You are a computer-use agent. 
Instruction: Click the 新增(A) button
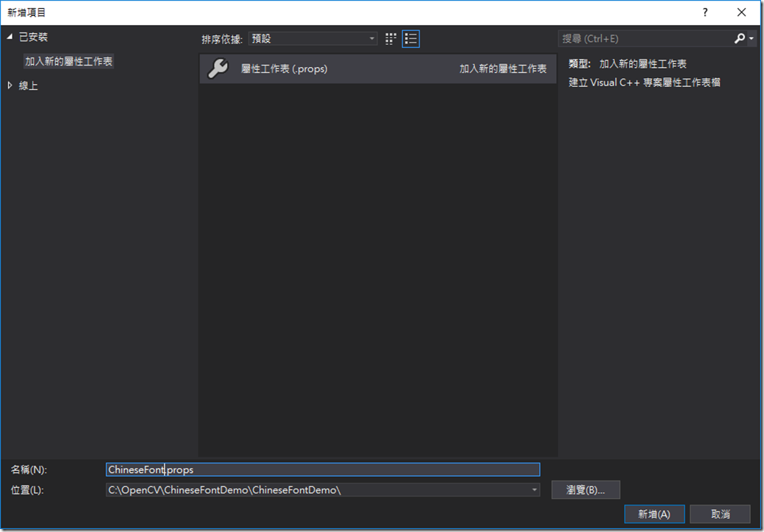654,514
